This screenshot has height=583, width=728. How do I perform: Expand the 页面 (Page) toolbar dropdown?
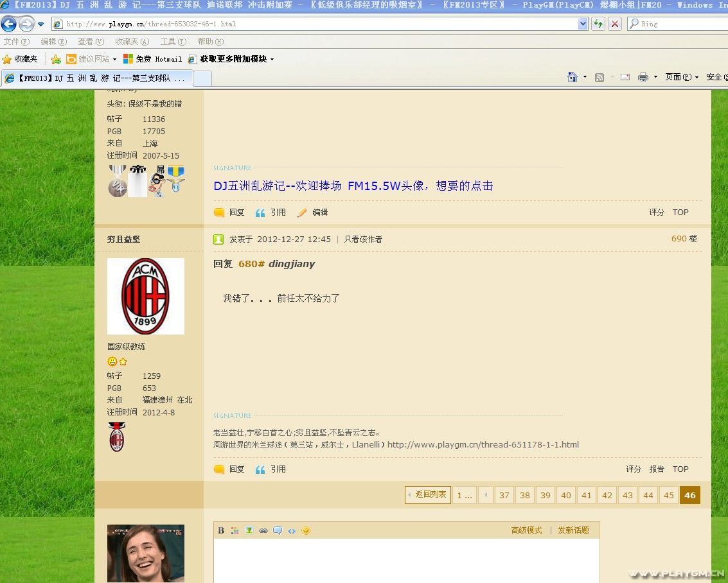682,77
